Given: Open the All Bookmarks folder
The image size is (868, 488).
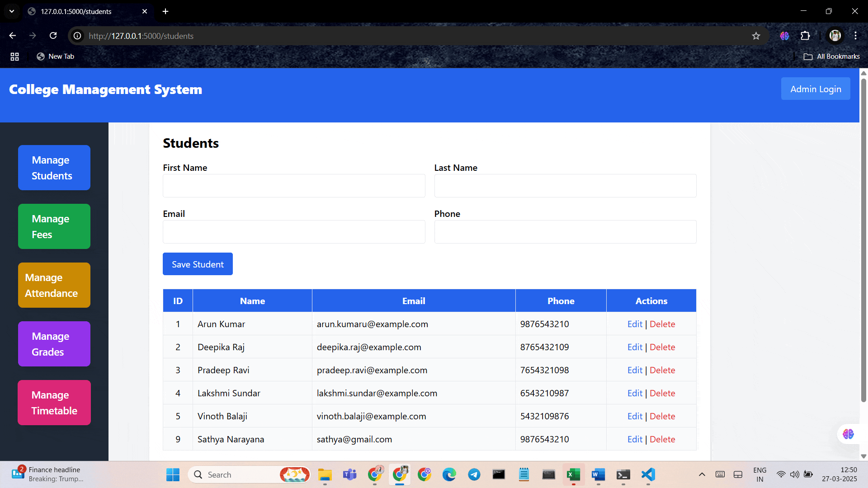Looking at the screenshot, I should pyautogui.click(x=832, y=56).
